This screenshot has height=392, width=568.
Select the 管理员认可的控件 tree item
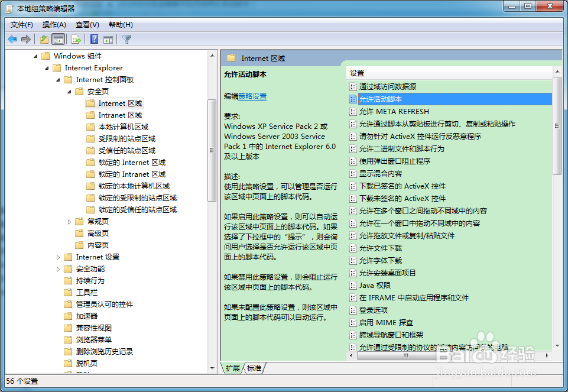point(105,304)
